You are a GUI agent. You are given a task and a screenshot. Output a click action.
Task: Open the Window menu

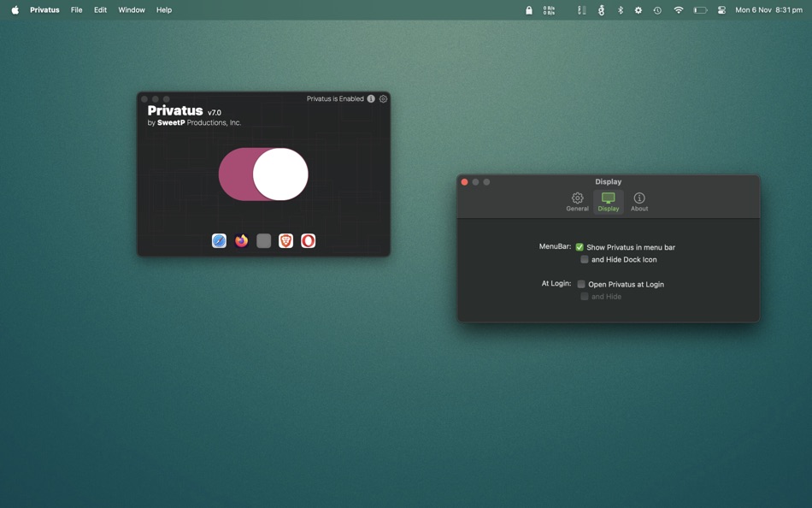[x=132, y=10]
